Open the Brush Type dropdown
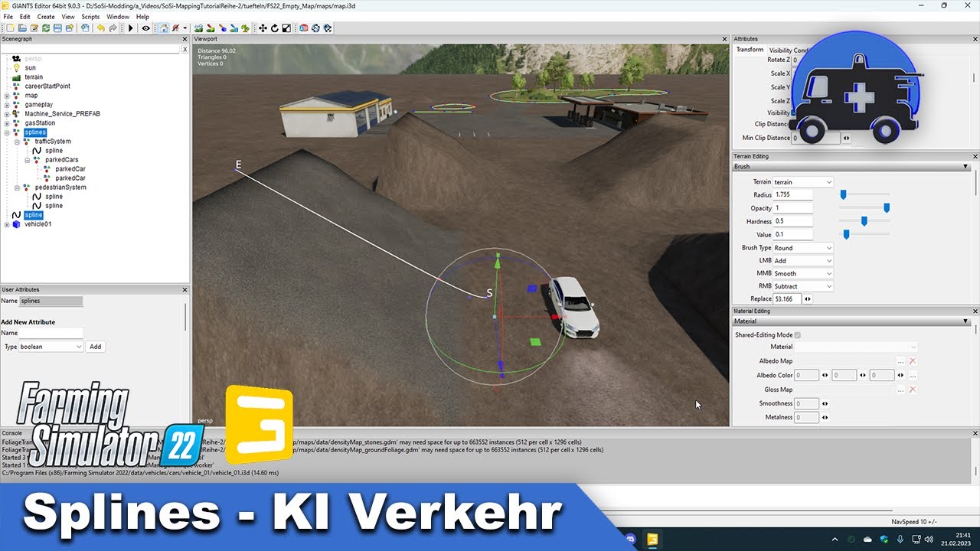The height and width of the screenshot is (551, 980). [802, 248]
